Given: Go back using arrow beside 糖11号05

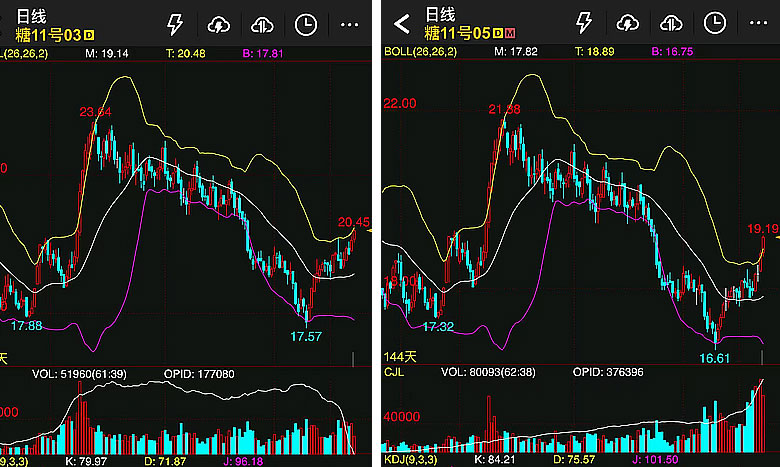Looking at the screenshot, I should tap(402, 23).
